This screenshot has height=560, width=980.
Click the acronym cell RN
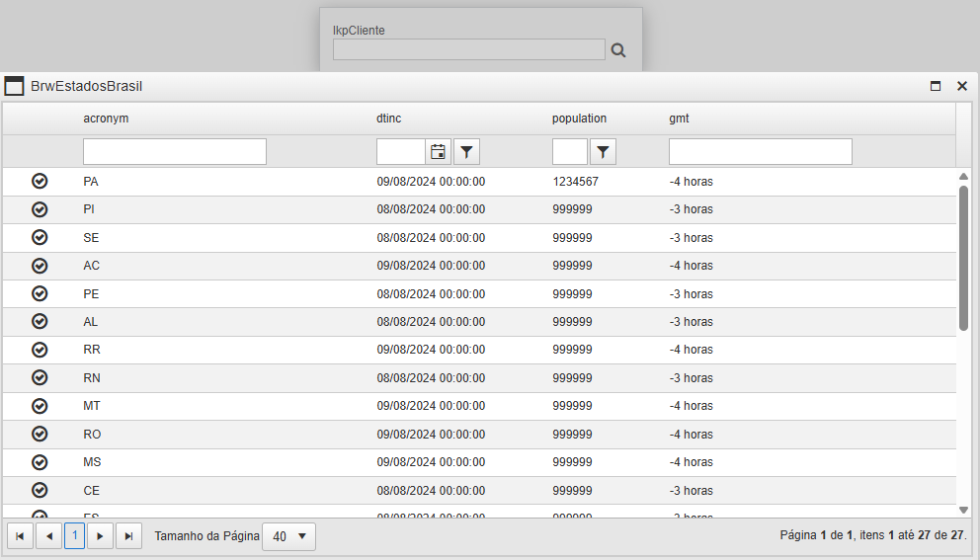click(x=92, y=377)
